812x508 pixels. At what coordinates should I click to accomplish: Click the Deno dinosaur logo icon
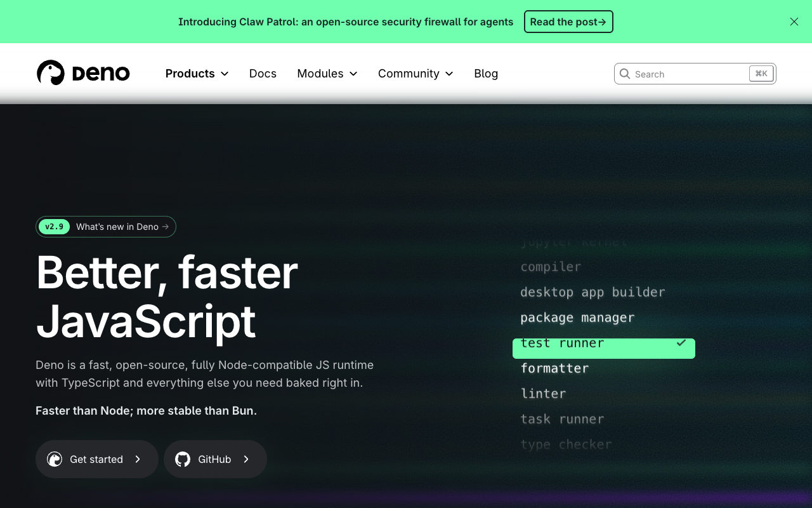pyautogui.click(x=51, y=73)
